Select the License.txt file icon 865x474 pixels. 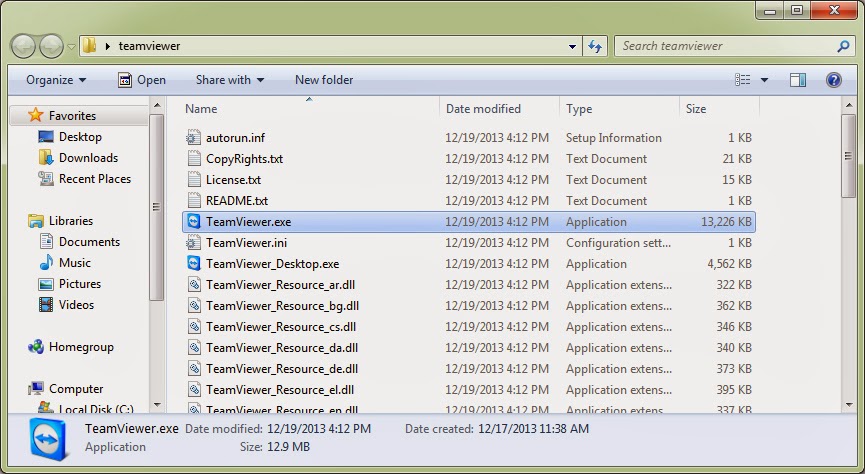coord(194,179)
